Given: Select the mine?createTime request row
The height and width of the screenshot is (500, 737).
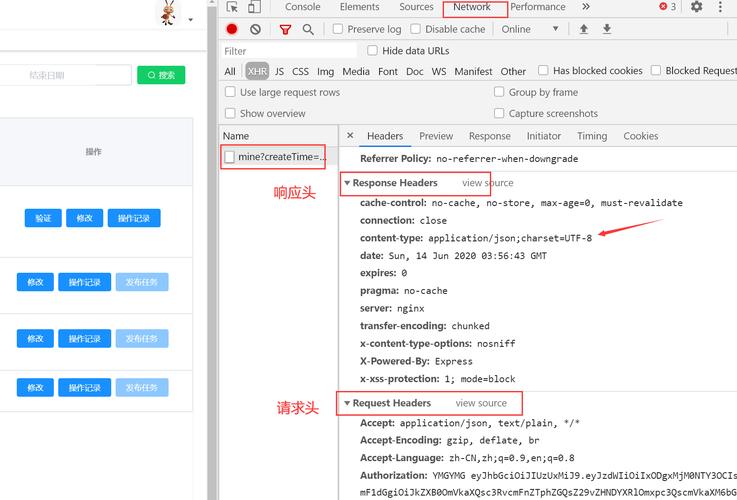Looking at the screenshot, I should pos(279,156).
